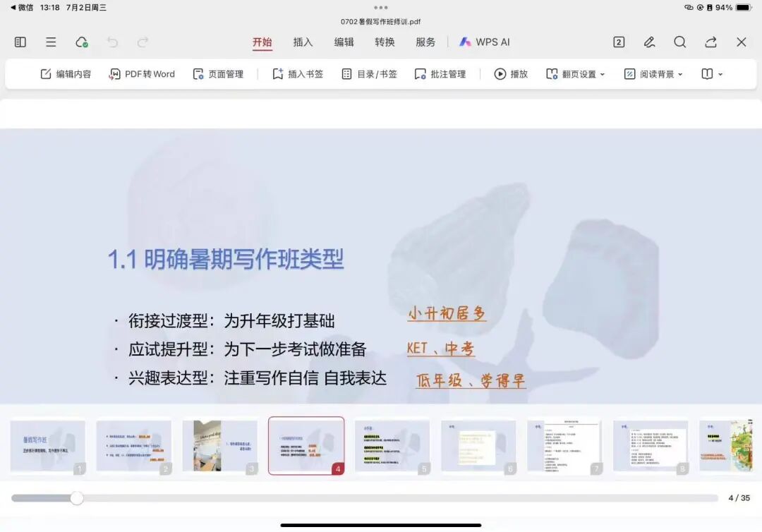Move the page progress slider handle
762x532 pixels.
tap(77, 498)
